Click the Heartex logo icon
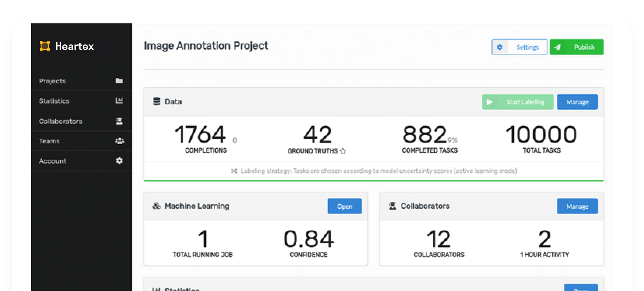Viewport: 644px width, 291px height. tap(45, 46)
